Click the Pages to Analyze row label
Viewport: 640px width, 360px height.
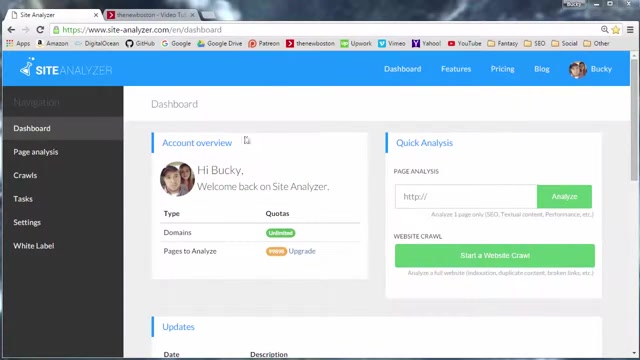(x=190, y=251)
